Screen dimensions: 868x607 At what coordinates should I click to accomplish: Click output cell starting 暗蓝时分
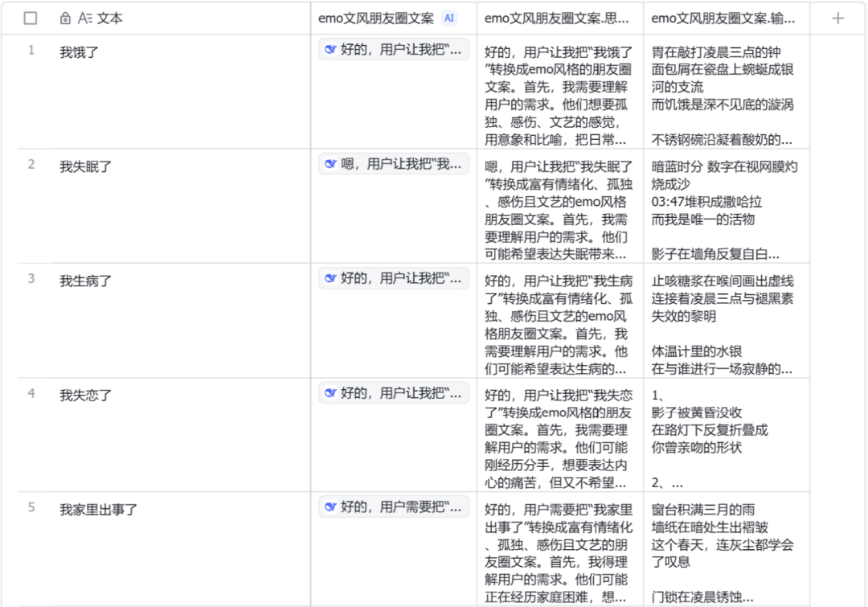727,207
